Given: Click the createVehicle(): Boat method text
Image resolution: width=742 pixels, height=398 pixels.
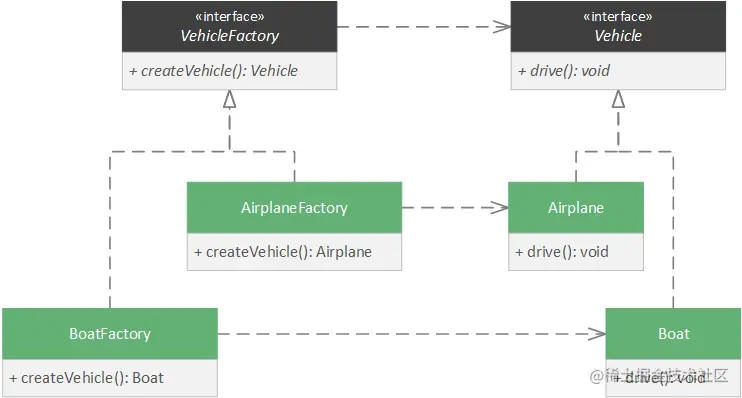Looking at the screenshot, I should [86, 378].
